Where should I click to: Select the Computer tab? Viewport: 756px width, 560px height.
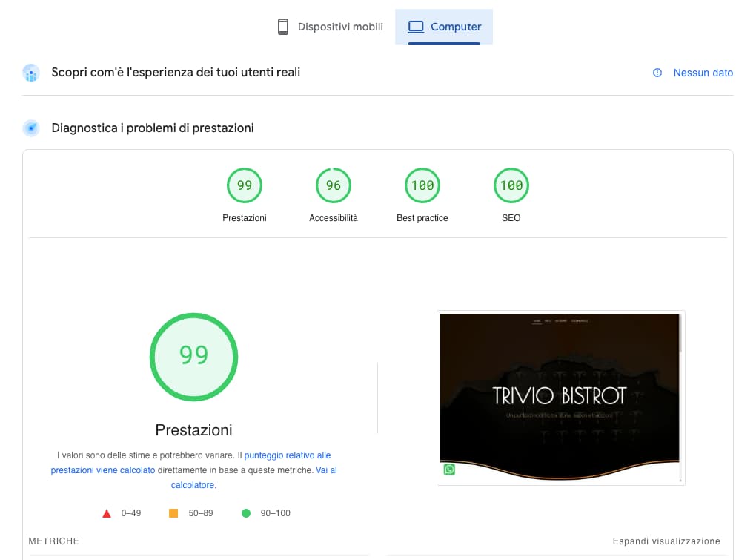coord(443,27)
